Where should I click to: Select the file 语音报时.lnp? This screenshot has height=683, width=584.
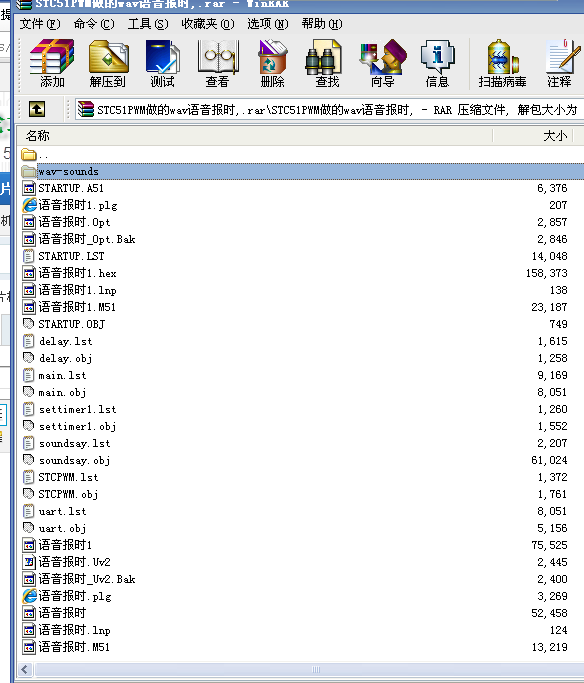pyautogui.click(x=74, y=630)
